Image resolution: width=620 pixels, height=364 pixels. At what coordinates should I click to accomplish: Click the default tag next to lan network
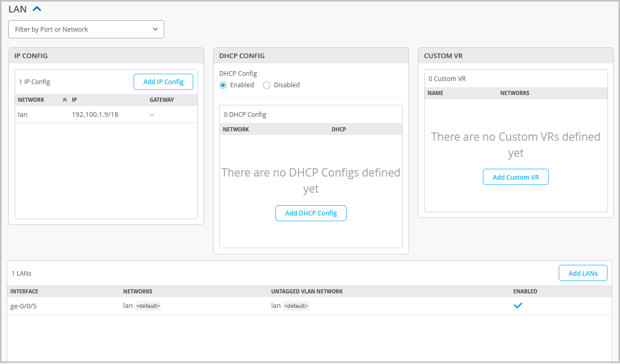point(148,306)
